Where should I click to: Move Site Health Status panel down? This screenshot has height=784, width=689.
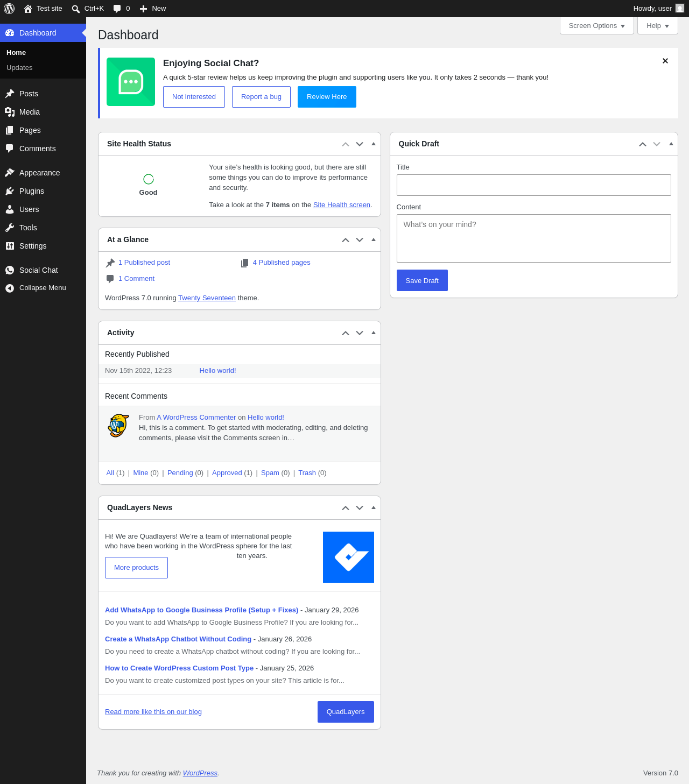click(360, 144)
